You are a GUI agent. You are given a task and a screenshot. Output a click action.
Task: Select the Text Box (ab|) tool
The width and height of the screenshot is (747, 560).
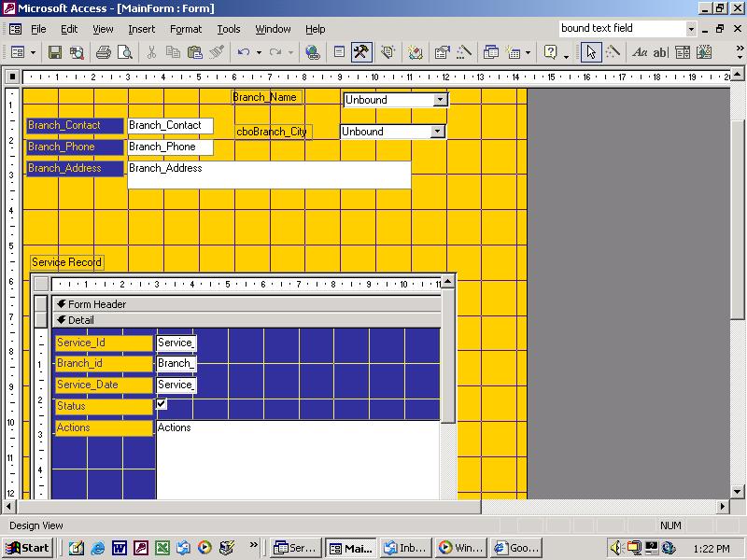pyautogui.click(x=661, y=52)
